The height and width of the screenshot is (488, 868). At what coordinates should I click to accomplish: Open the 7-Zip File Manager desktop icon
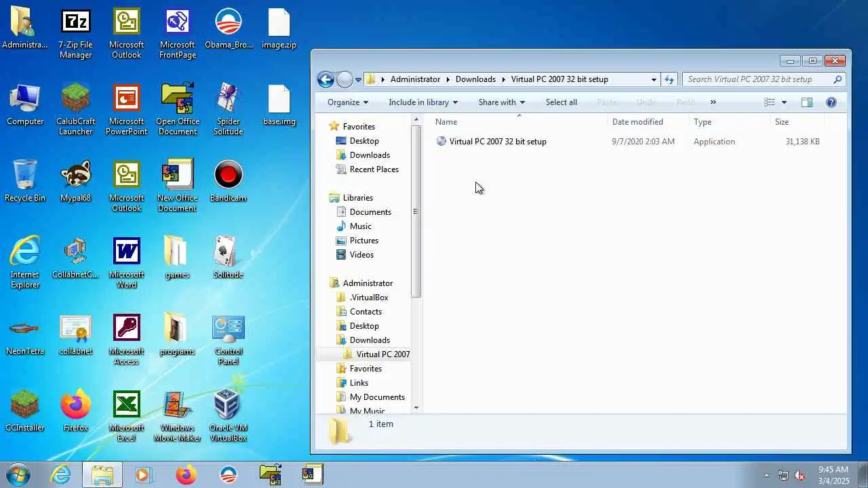(x=75, y=34)
